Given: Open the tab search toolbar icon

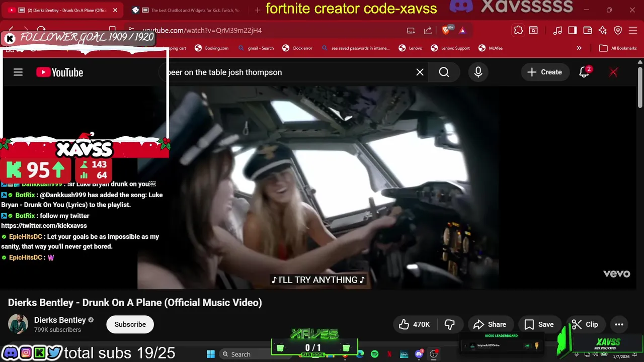Looking at the screenshot, I should [x=533, y=31].
